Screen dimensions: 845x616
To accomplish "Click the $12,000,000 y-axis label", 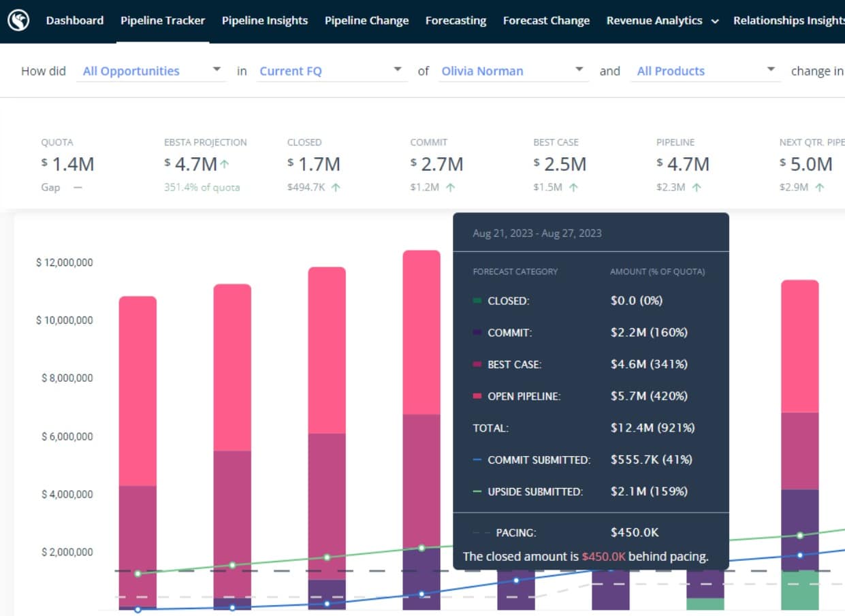I will 65,263.
